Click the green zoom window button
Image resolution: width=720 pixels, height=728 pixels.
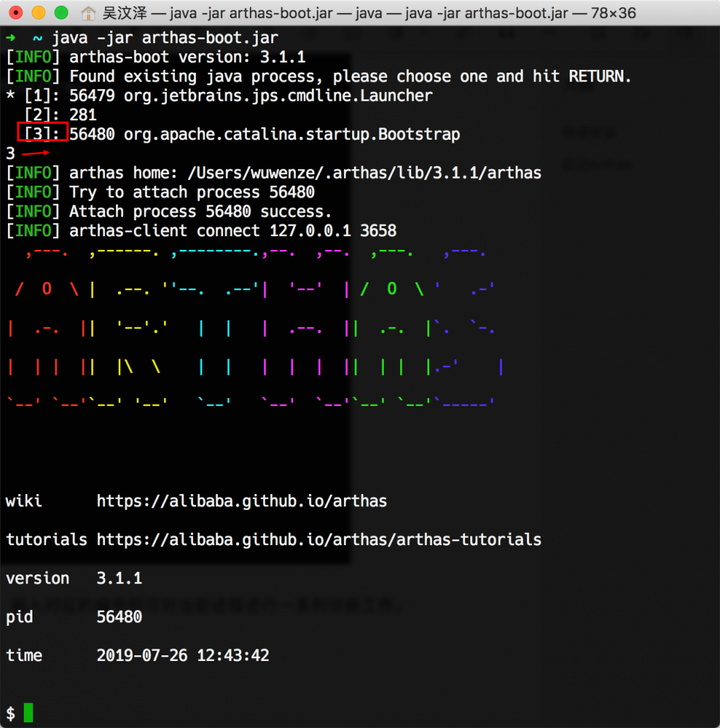coord(61,13)
